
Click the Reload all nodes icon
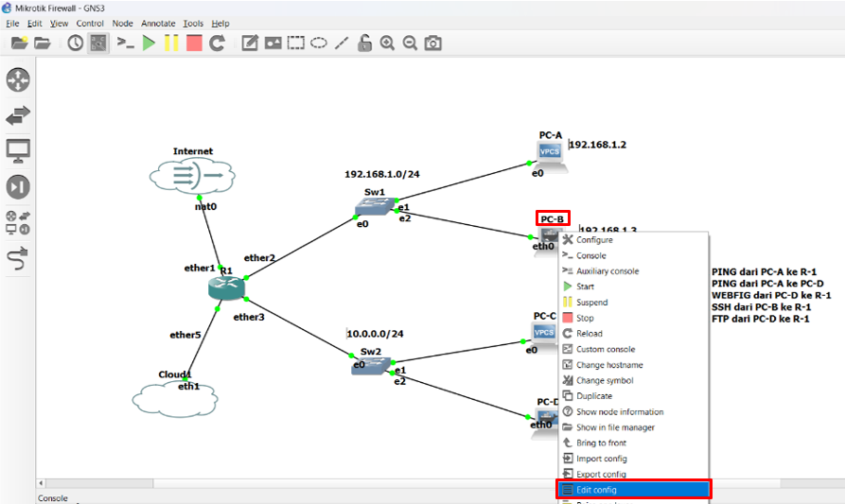(217, 43)
